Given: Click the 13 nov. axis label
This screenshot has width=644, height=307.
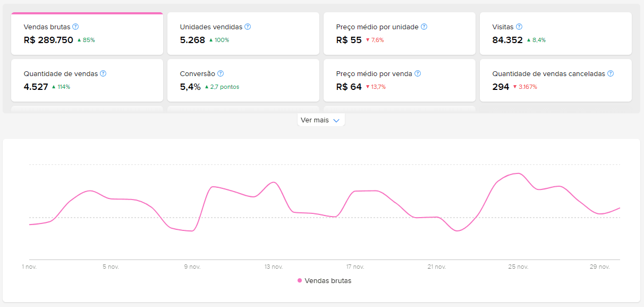Looking at the screenshot, I should tap(274, 267).
